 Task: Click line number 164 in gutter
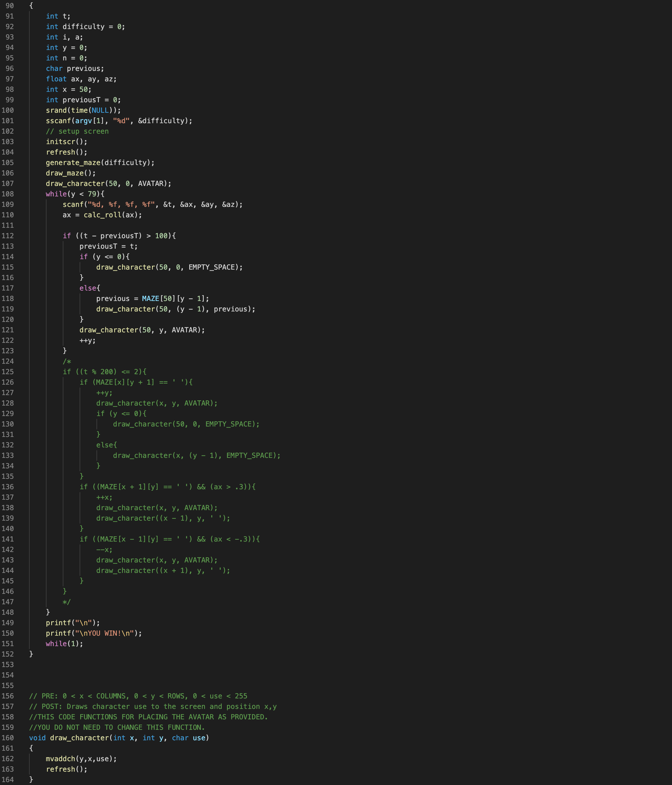tap(8, 780)
